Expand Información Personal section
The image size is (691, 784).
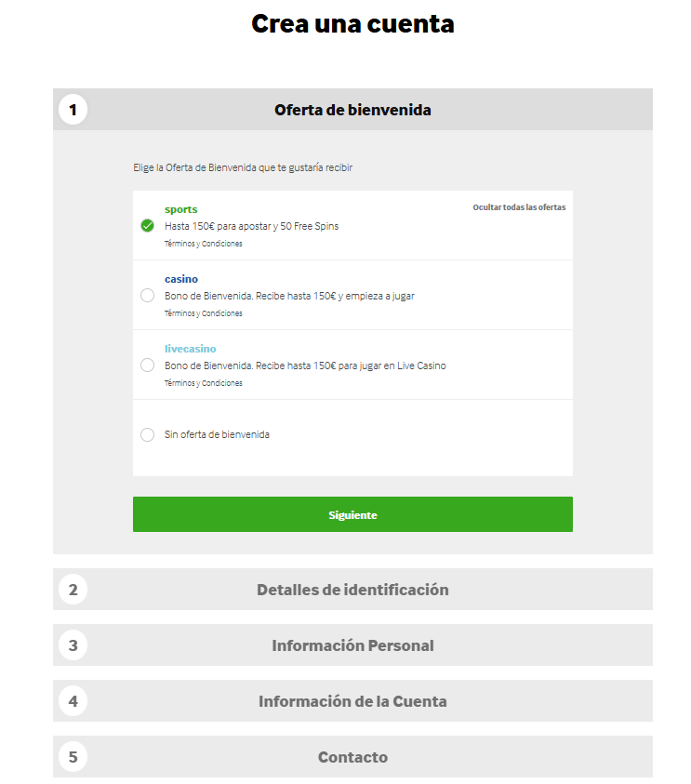[352, 645]
